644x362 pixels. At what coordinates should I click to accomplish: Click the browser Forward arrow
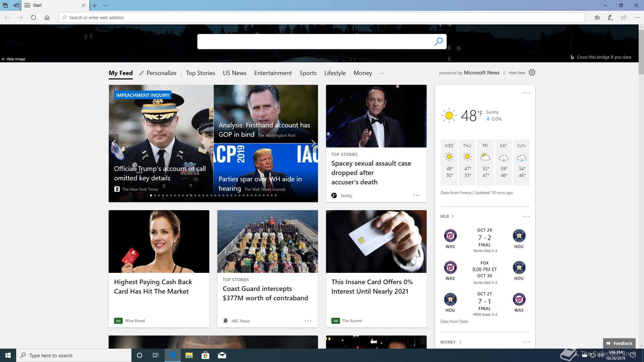(x=20, y=17)
